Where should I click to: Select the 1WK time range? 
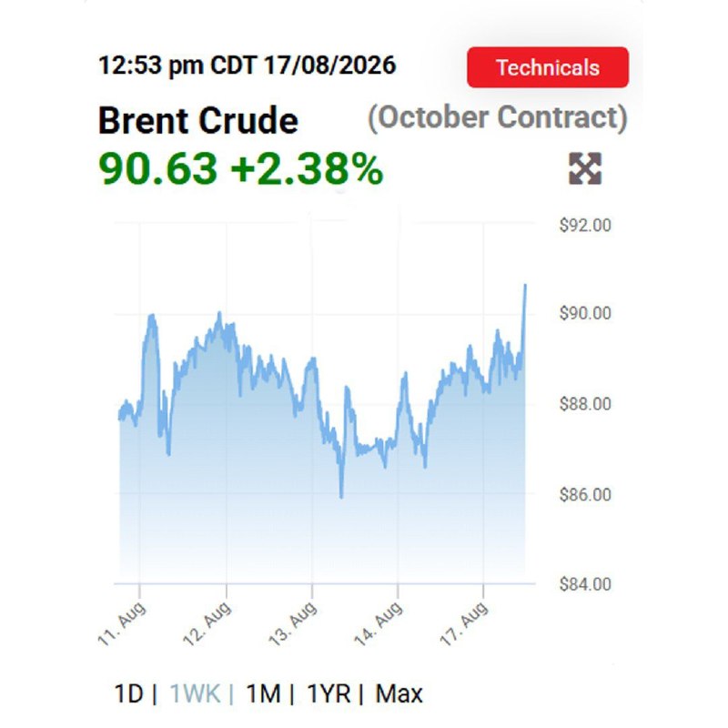tap(195, 694)
